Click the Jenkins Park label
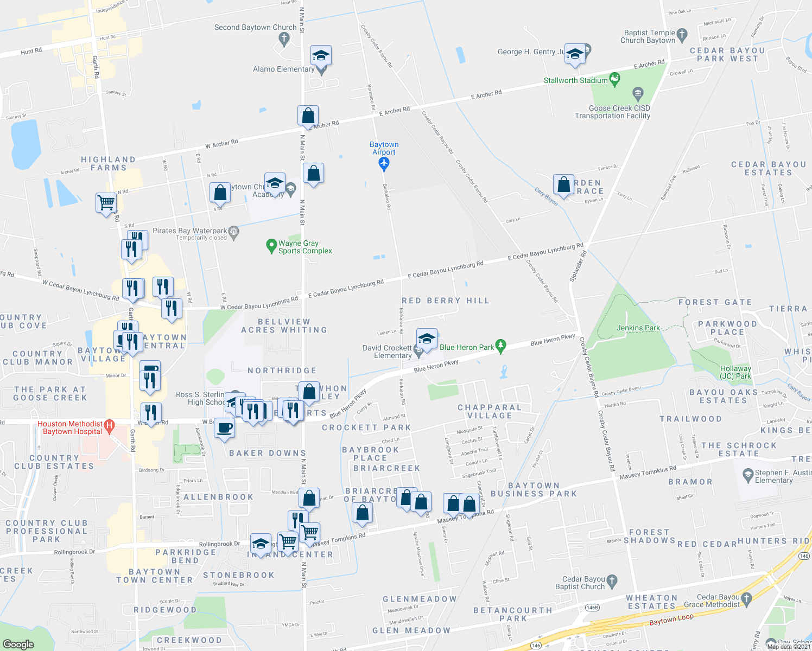 638,328
